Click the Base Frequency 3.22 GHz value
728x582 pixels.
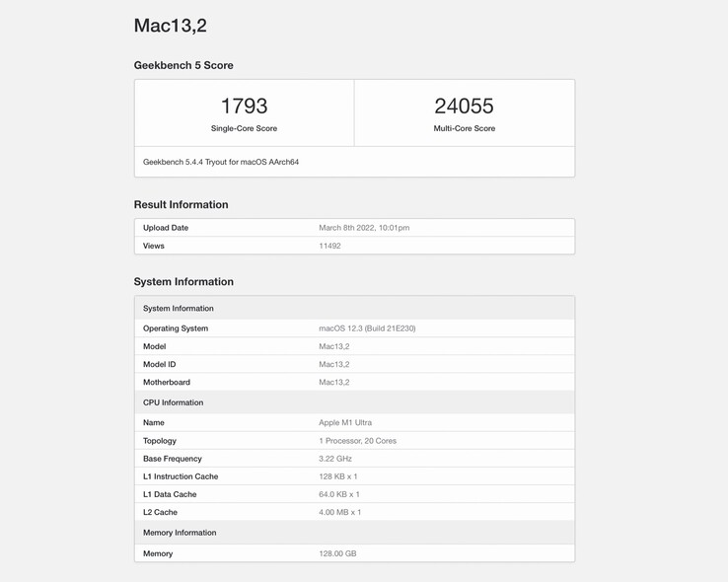pyautogui.click(x=335, y=459)
